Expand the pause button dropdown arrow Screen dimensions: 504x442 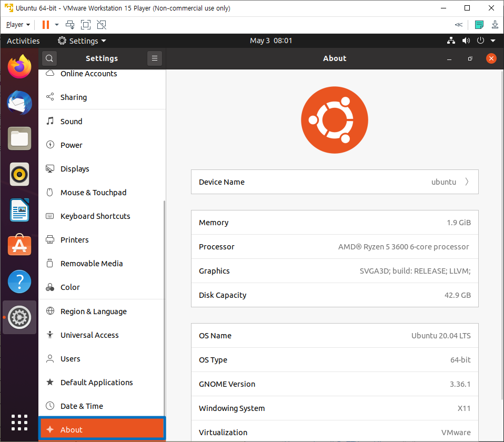(57, 25)
